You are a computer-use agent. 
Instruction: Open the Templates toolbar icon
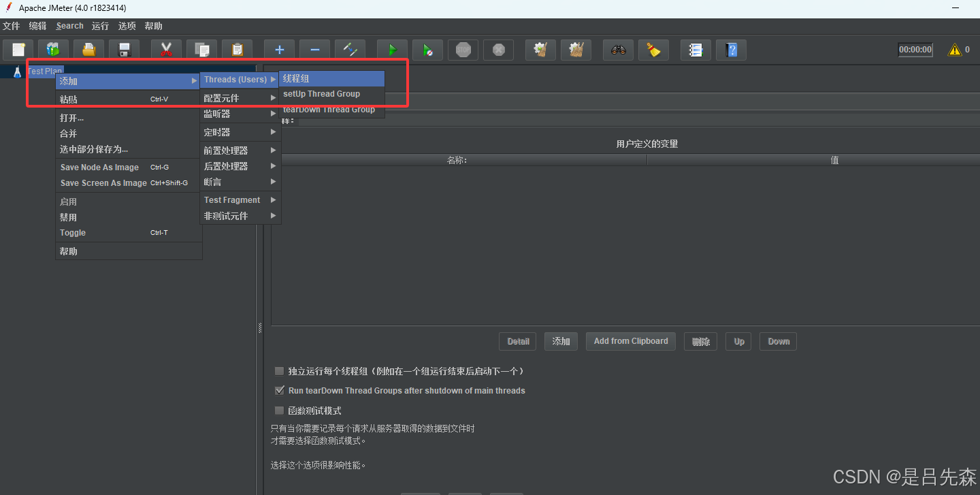53,50
